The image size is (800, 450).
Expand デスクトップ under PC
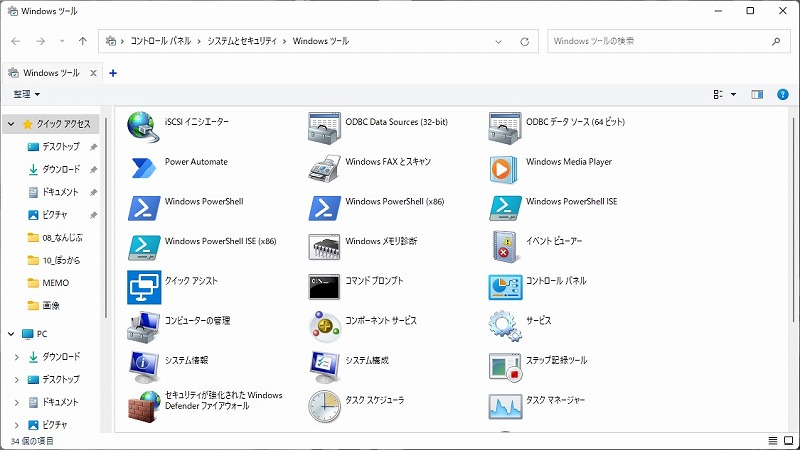(x=16, y=380)
